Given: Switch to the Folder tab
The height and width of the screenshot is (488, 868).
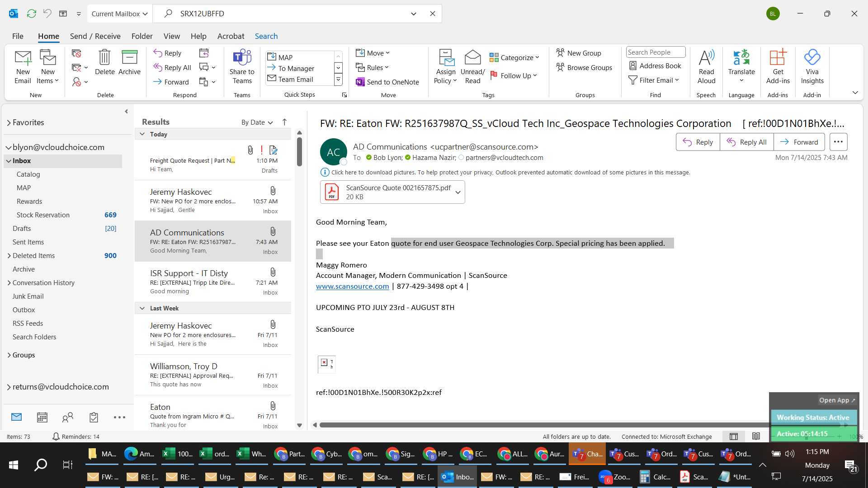Looking at the screenshot, I should coord(142,36).
